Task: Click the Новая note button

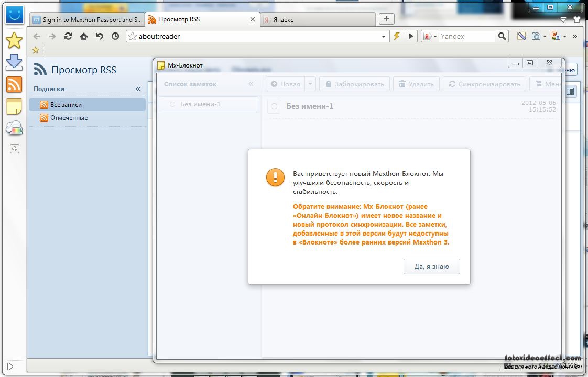Action: (286, 84)
